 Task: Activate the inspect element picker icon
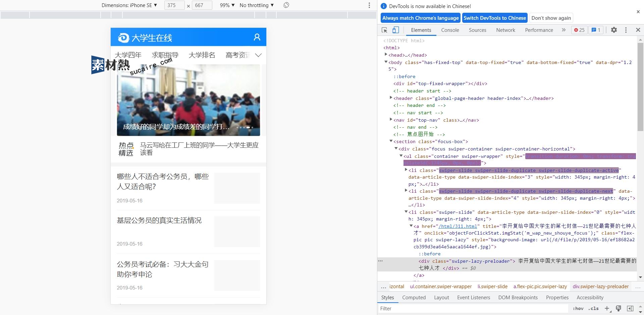tap(384, 30)
